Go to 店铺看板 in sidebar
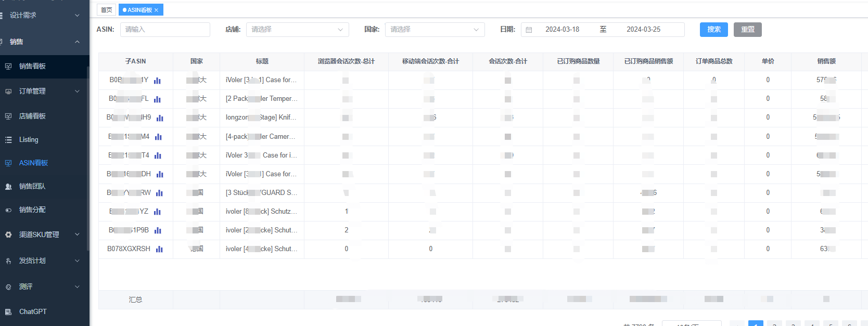 click(x=32, y=116)
